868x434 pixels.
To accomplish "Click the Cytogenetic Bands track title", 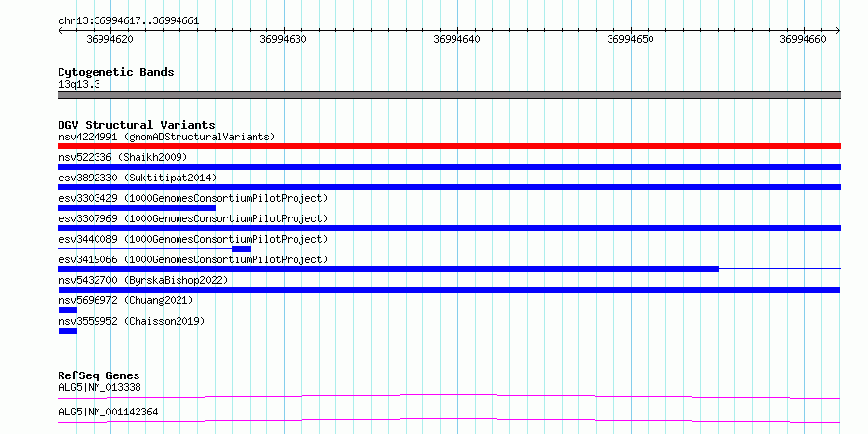I will click(116, 72).
